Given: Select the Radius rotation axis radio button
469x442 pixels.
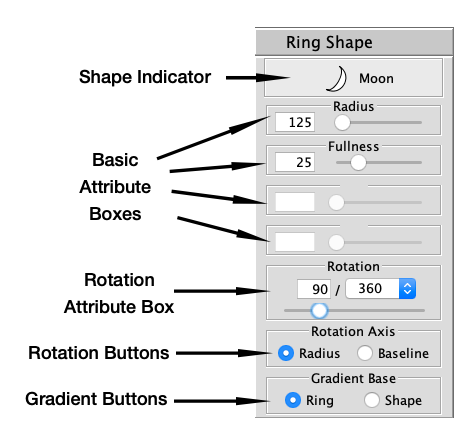Looking at the screenshot, I should point(286,353).
